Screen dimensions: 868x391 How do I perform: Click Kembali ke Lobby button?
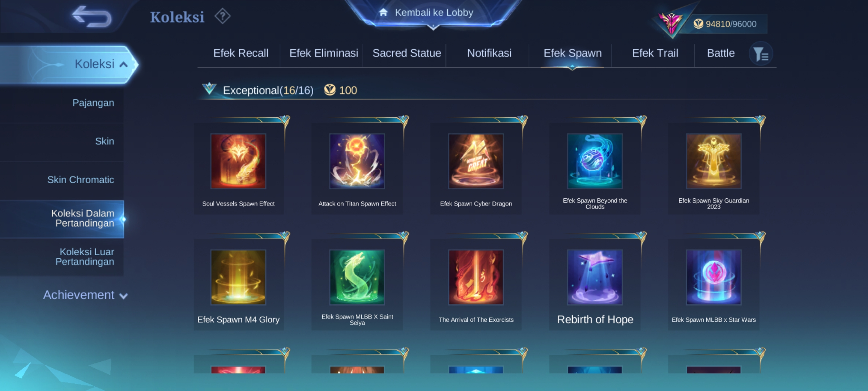coord(433,13)
